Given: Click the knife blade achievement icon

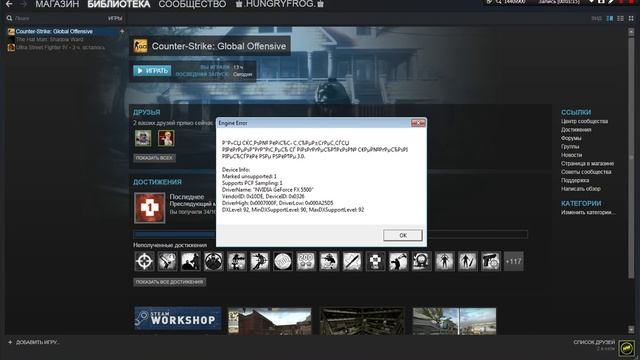Looking at the screenshot, I should [352, 261].
